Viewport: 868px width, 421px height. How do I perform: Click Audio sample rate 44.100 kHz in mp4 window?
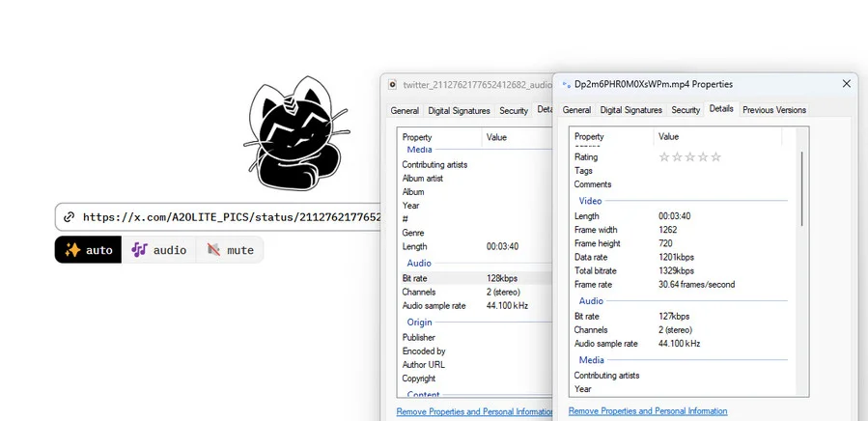point(679,344)
